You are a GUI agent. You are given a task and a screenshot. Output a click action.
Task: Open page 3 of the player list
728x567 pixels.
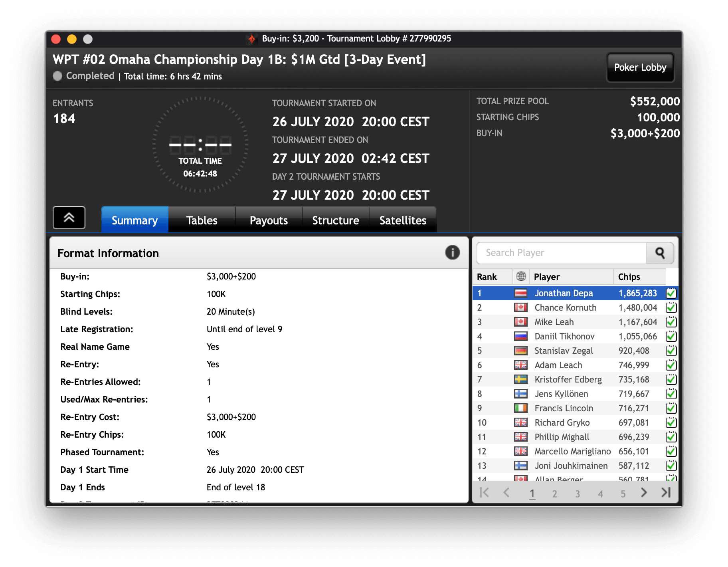tap(577, 494)
